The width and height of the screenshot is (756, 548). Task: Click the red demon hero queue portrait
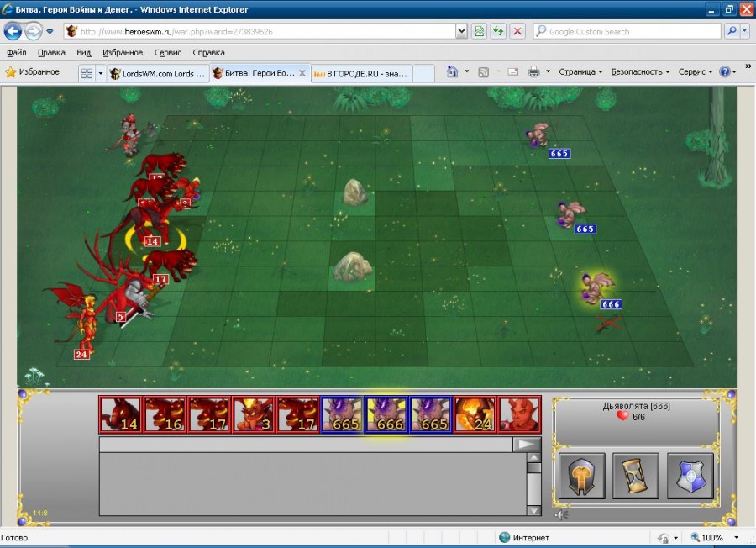coord(519,414)
